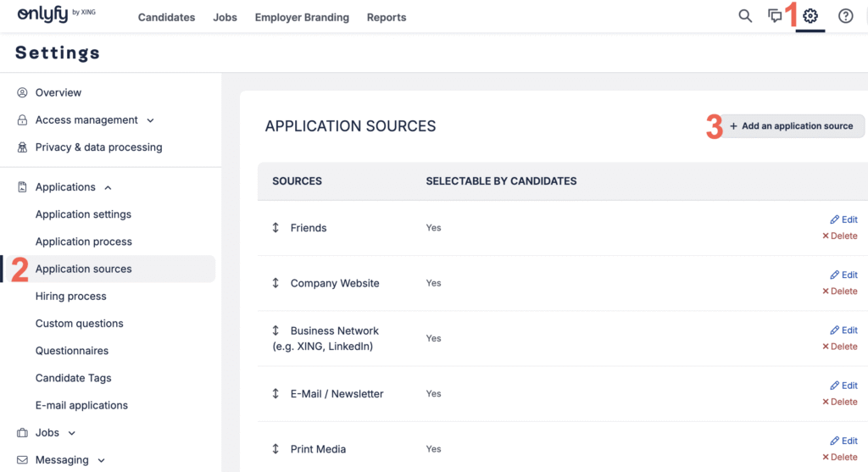Screen dimensions: 868x472
Task: Delete the Company Website source
Action: (x=840, y=292)
